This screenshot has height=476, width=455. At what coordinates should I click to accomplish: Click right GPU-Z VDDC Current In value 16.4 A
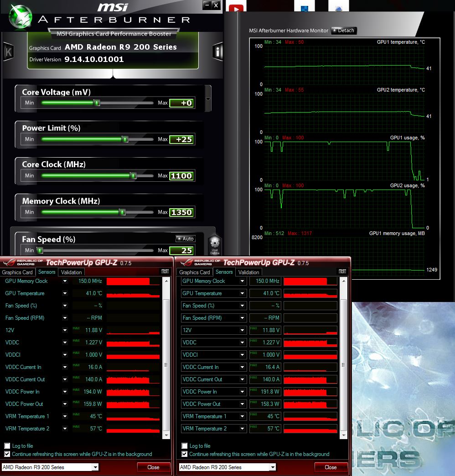(x=272, y=367)
